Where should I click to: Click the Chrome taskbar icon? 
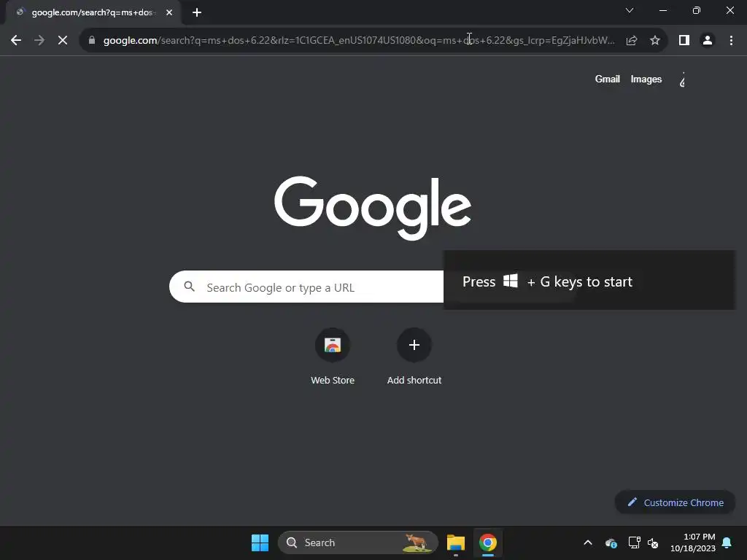pyautogui.click(x=488, y=542)
